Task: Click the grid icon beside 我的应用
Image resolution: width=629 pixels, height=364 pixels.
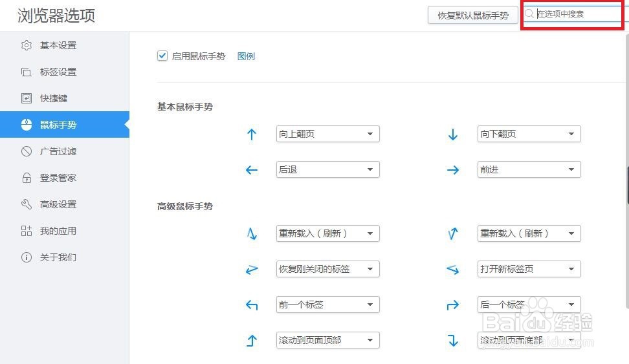Action: 27,231
